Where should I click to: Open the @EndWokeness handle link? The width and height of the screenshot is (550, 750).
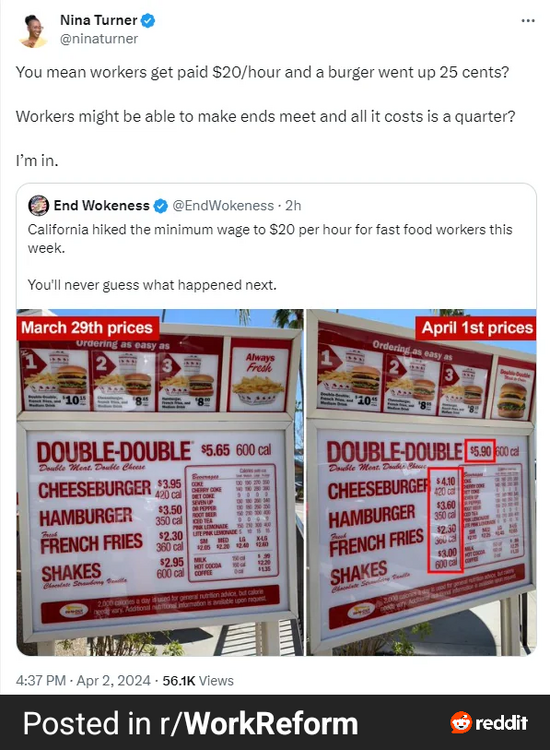223,206
